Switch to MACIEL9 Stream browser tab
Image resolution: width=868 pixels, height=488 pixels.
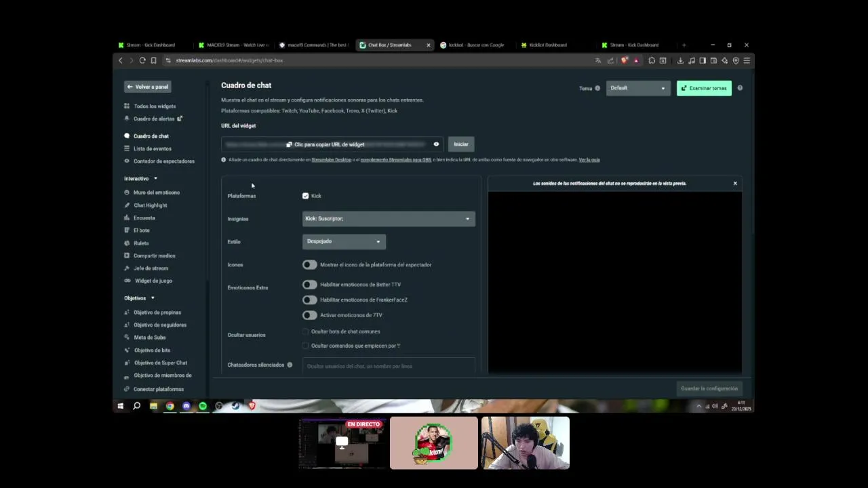[233, 45]
